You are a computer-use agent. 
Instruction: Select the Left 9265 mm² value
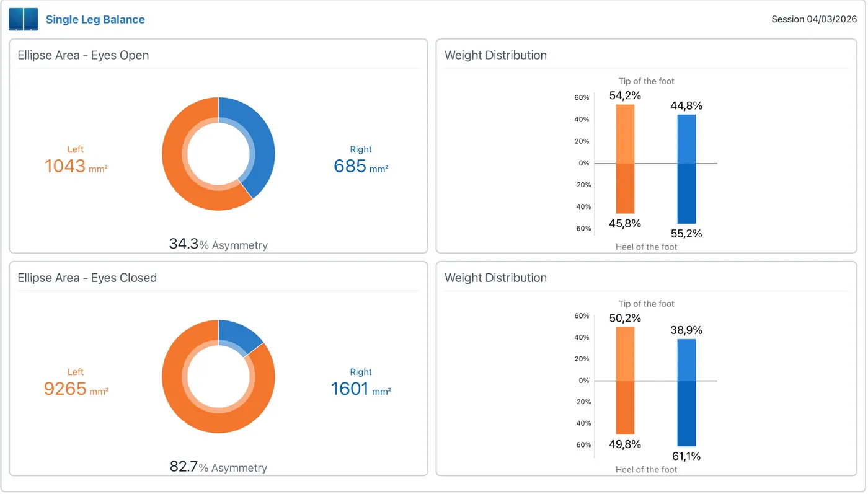pos(76,389)
